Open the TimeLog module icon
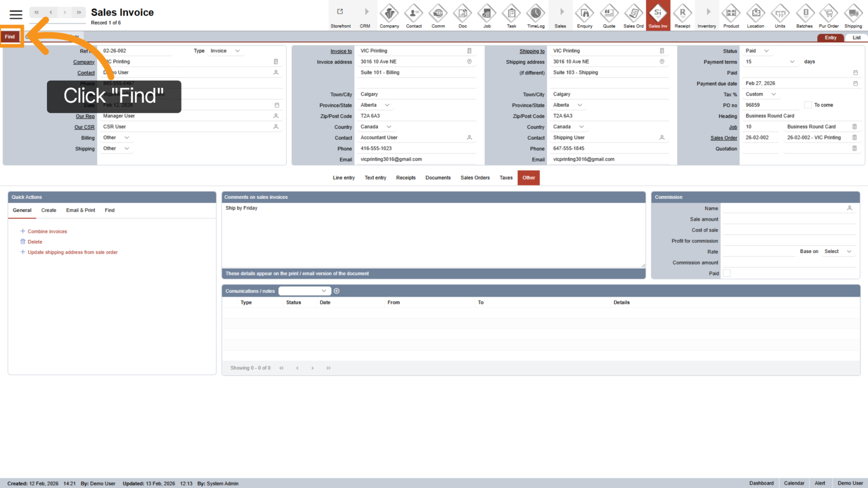868x488 pixels. tap(535, 14)
